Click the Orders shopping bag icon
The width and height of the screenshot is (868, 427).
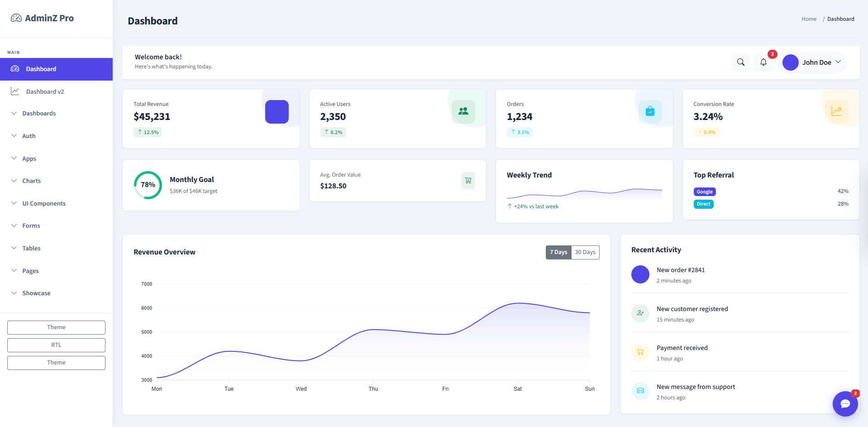tap(650, 111)
